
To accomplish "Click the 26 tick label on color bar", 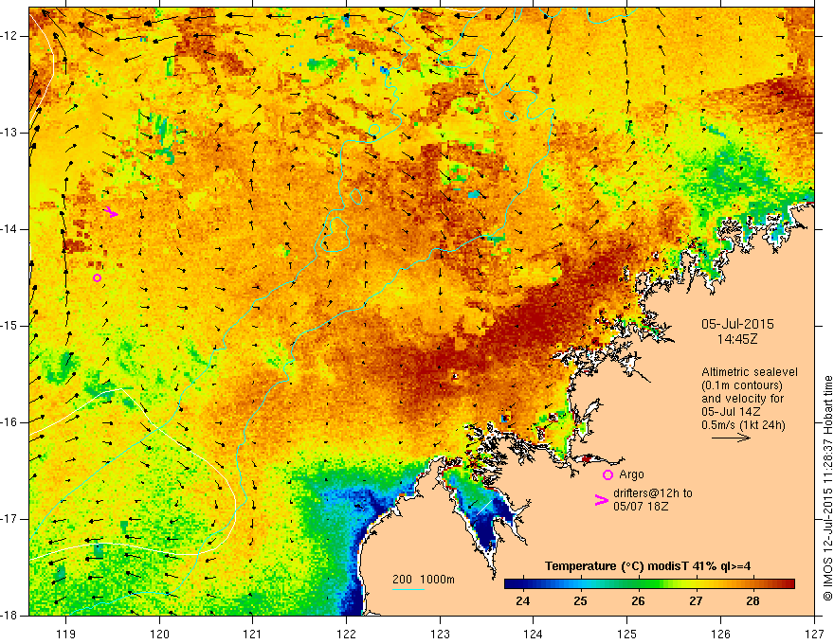I will pos(638,601).
